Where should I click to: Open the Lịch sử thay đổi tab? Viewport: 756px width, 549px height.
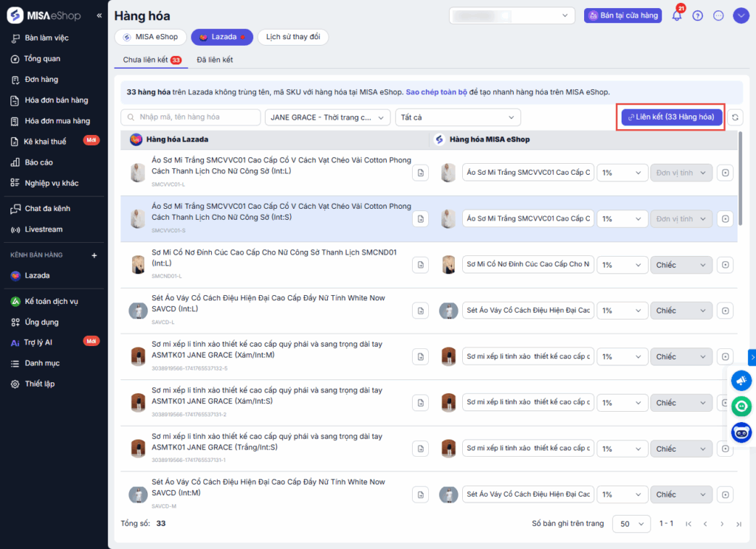pyautogui.click(x=293, y=37)
